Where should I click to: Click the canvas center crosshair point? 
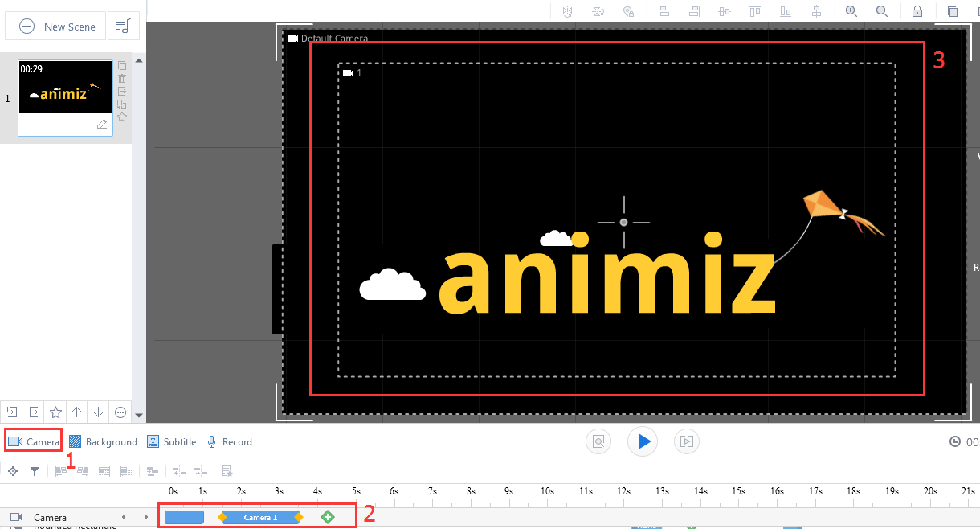click(x=623, y=222)
